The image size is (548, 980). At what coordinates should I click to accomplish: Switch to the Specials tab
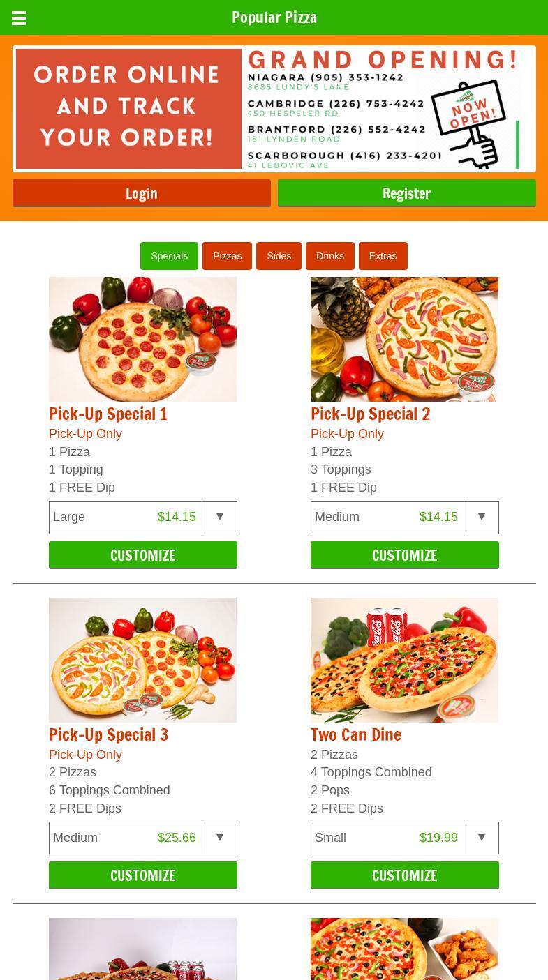[x=170, y=256]
